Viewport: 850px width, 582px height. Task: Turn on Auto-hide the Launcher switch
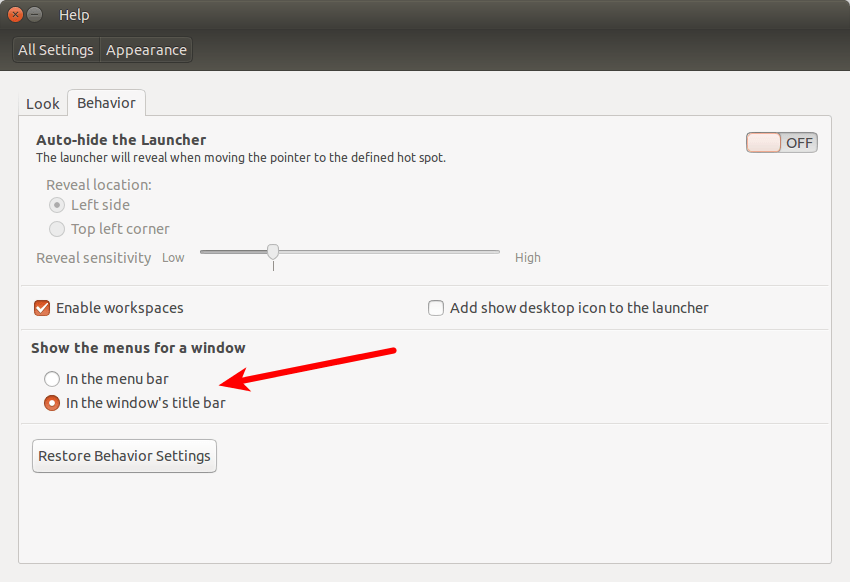(781, 143)
